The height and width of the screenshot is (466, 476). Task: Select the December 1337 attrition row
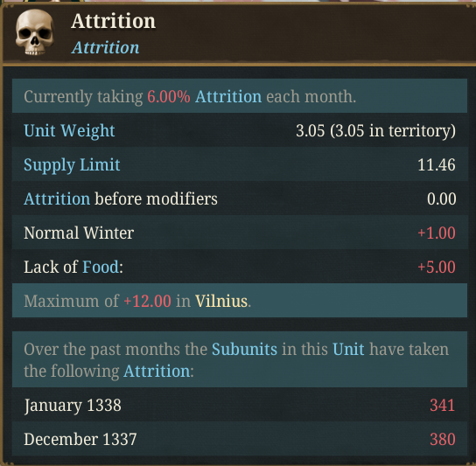coord(240,439)
